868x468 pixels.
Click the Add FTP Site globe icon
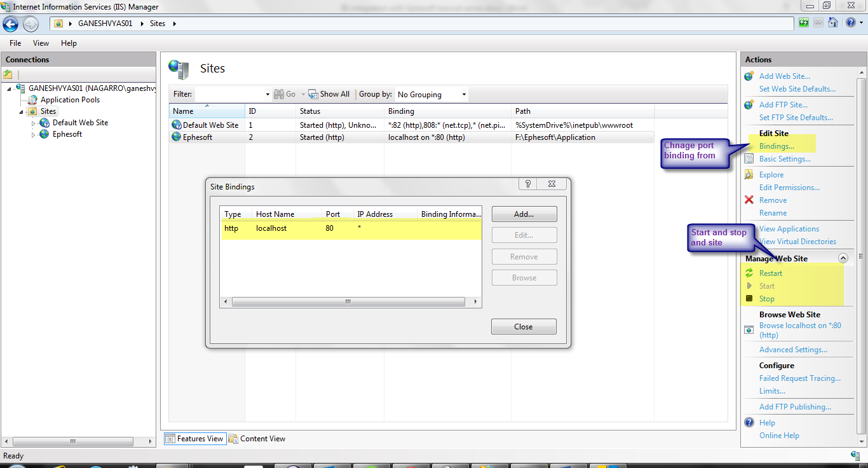tap(749, 104)
